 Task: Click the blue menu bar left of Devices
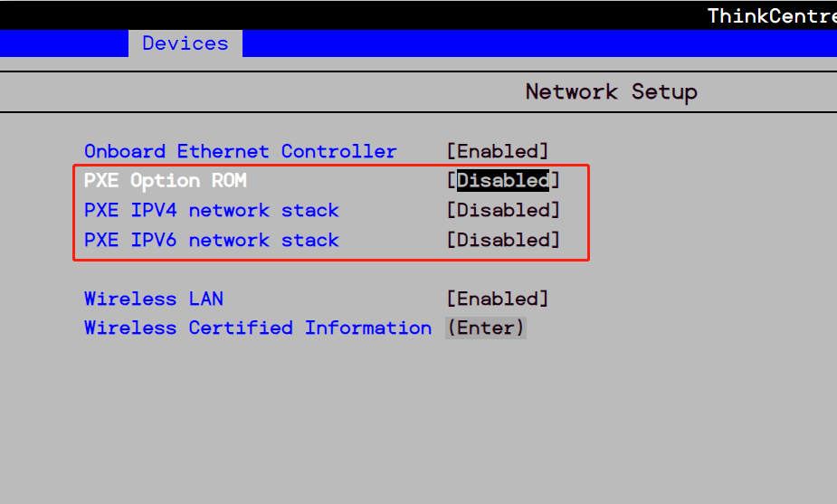[63, 43]
